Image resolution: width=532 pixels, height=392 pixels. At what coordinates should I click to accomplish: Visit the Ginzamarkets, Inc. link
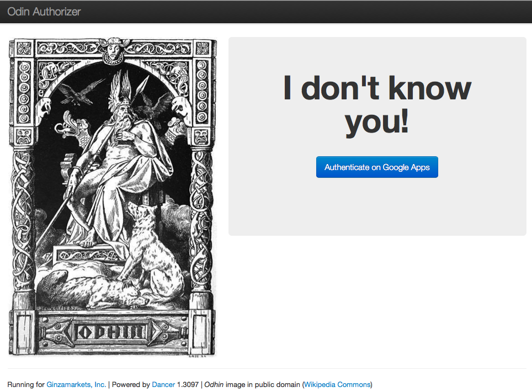click(x=76, y=384)
